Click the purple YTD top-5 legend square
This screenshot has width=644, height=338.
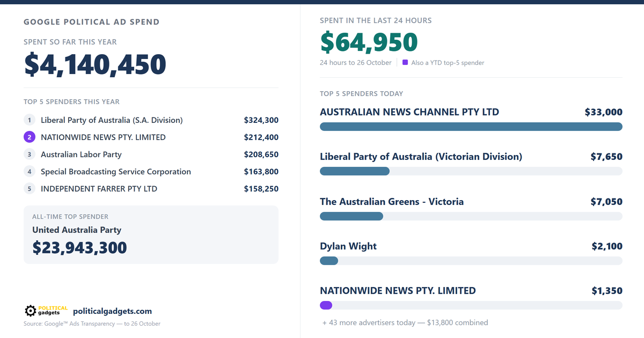405,62
